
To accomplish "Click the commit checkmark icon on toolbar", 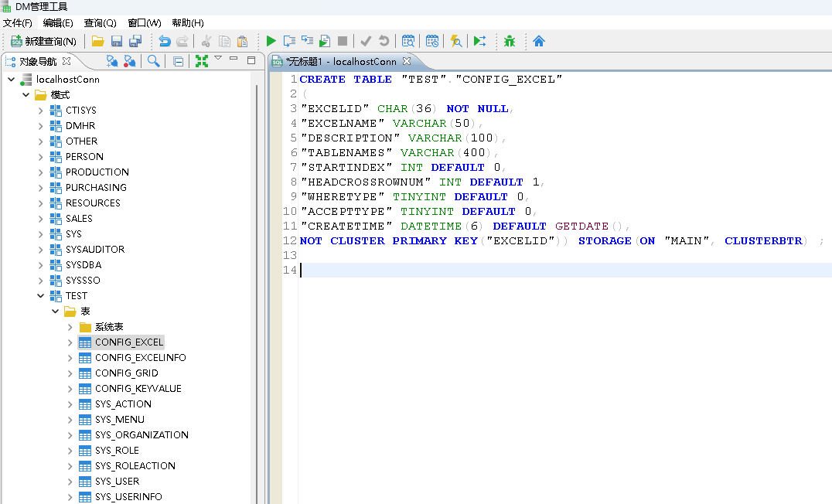I will coord(367,41).
